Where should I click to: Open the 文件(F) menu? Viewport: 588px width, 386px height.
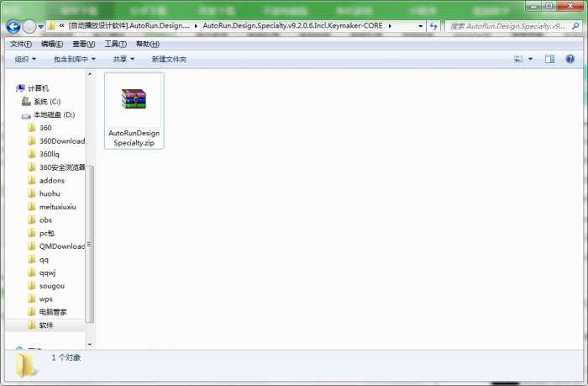[x=21, y=44]
